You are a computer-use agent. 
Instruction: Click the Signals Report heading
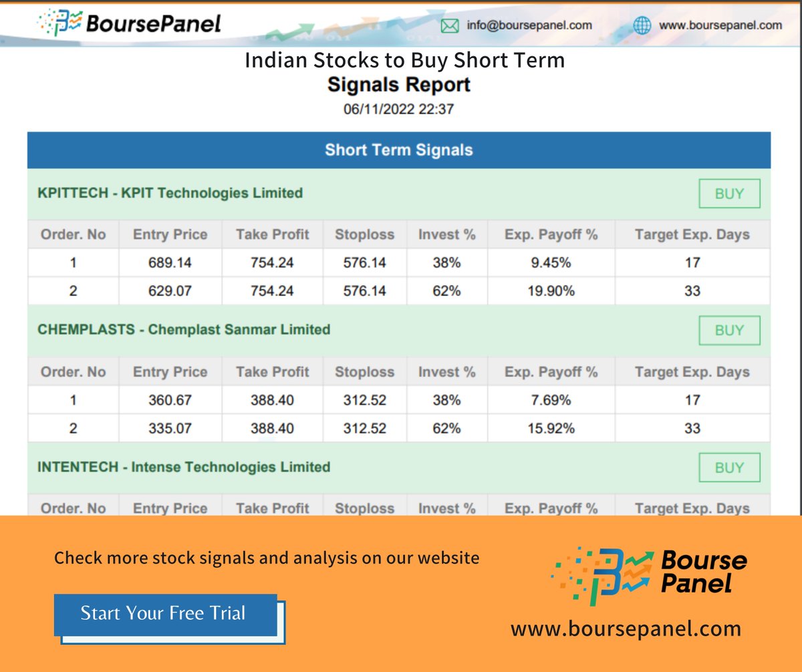(x=399, y=85)
